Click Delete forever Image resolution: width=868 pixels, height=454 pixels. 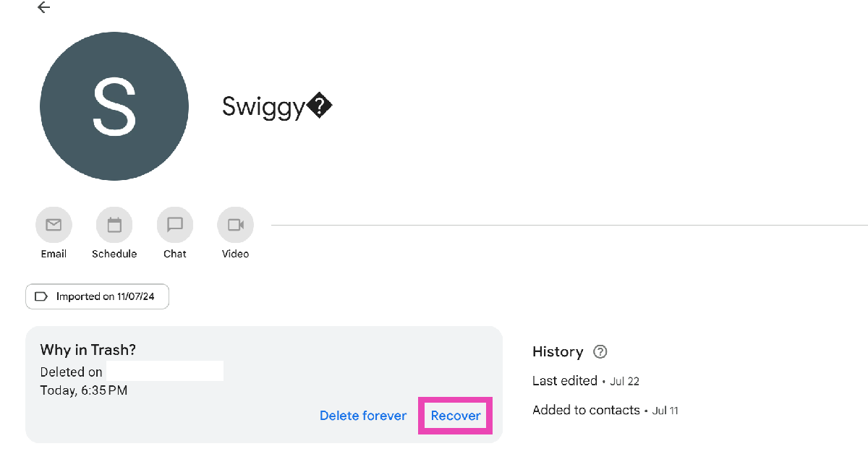click(363, 416)
